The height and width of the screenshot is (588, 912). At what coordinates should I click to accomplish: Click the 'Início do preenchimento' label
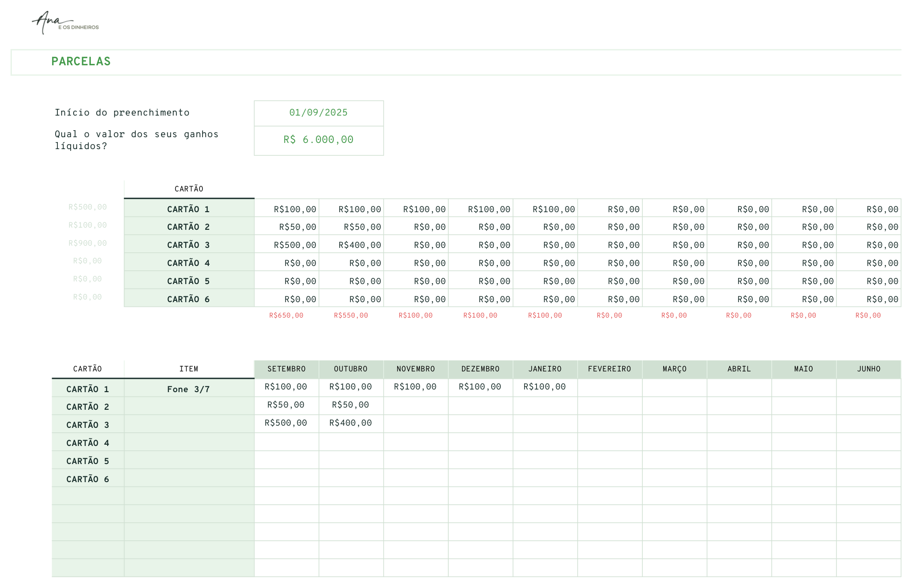122,113
